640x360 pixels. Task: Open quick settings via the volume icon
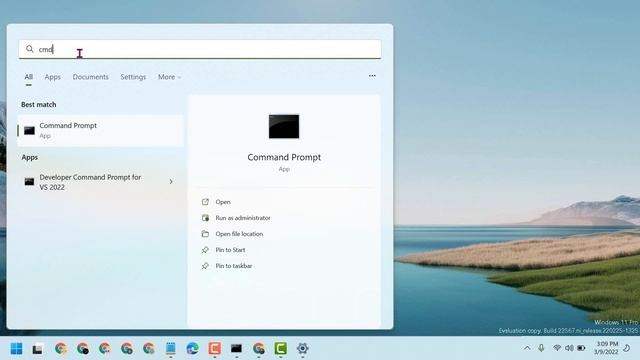coord(569,348)
